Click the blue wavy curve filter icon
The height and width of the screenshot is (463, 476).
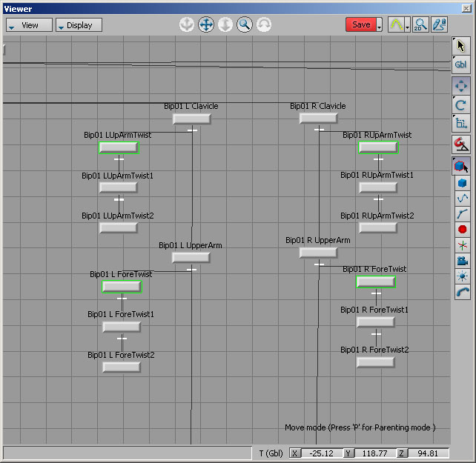462,199
